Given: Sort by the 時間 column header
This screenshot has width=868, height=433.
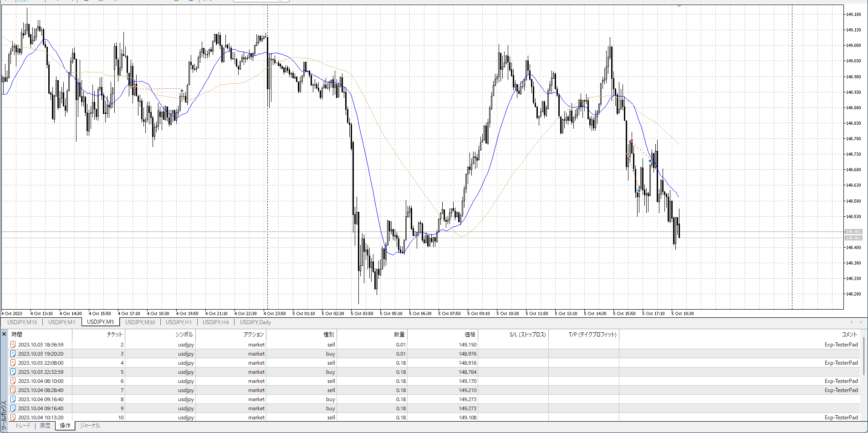Looking at the screenshot, I should (17, 334).
